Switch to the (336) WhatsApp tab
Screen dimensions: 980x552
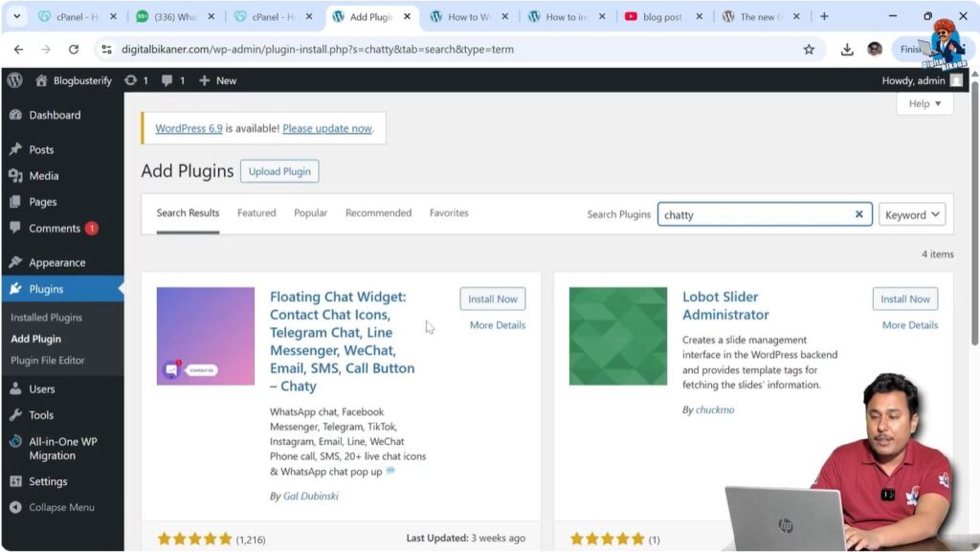coord(176,17)
